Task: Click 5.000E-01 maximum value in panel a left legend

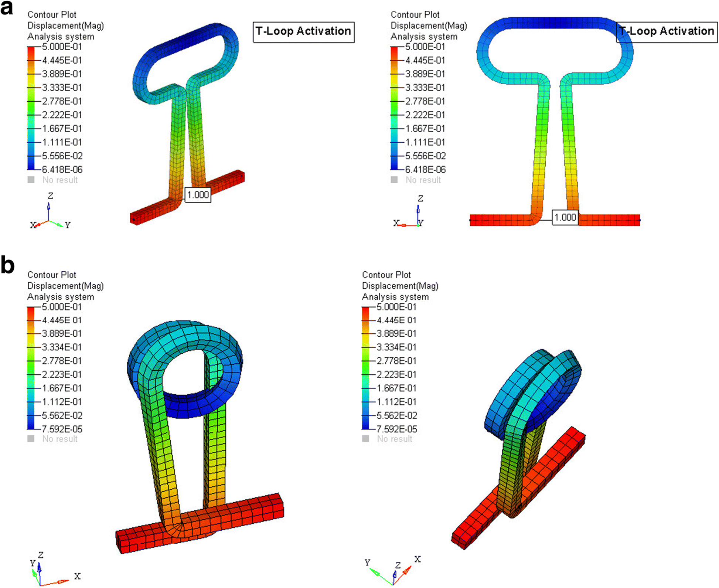Action: pos(62,47)
